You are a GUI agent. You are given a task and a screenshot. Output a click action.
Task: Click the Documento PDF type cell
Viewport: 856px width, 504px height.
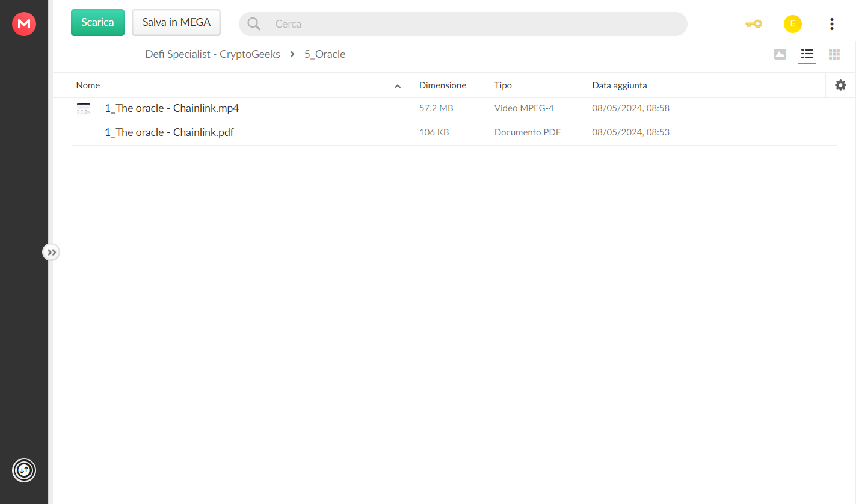[528, 132]
